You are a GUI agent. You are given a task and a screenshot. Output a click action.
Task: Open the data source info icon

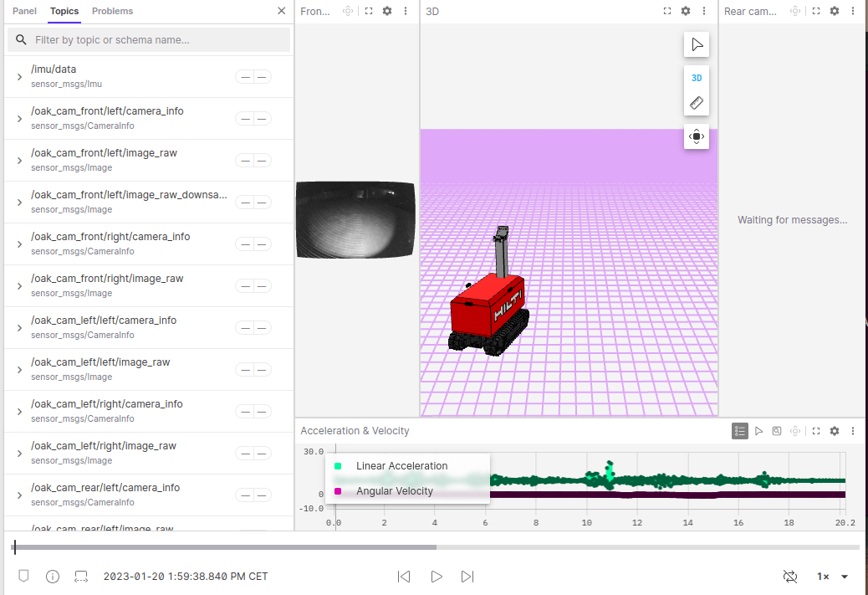(x=53, y=577)
